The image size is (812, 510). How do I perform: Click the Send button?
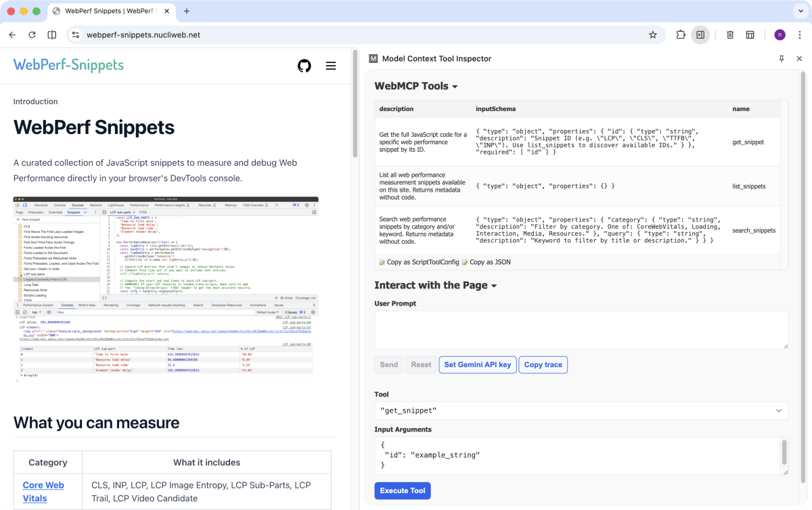389,364
